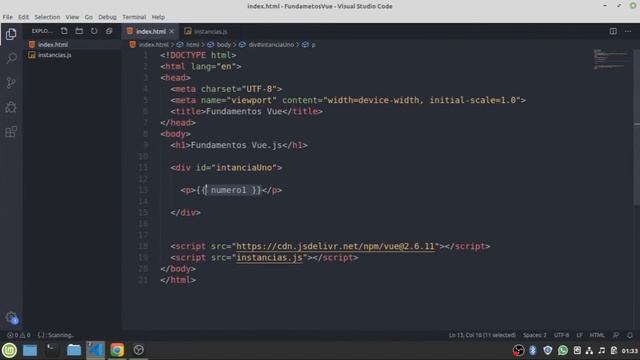Change the LF end-of-line setting
The width and height of the screenshot is (640, 360).
(580, 335)
